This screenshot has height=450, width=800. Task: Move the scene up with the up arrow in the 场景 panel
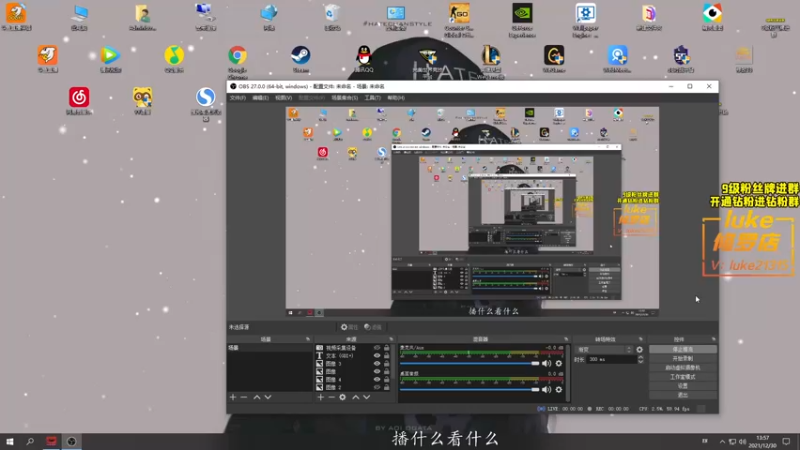coord(257,397)
